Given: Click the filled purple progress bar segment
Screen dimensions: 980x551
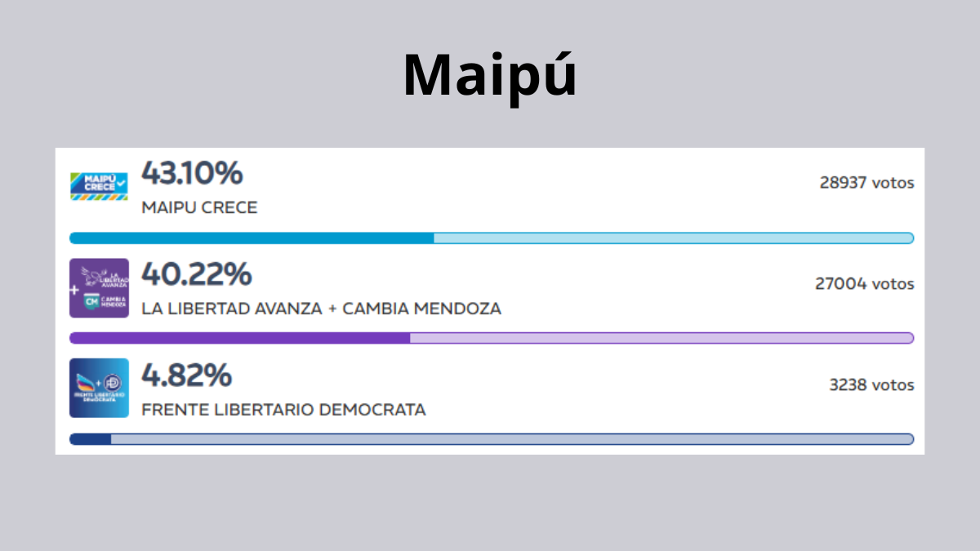Looking at the screenshot, I should pos(239,338).
